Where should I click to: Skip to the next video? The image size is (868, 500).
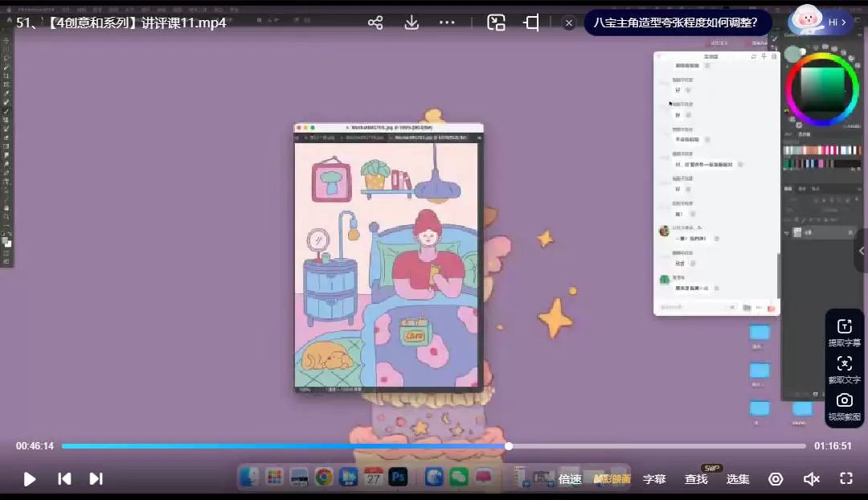[x=96, y=479]
